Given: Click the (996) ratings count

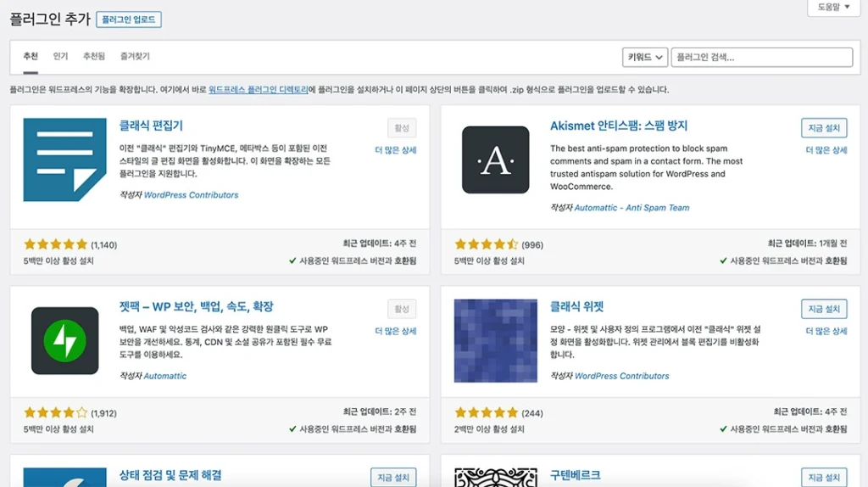Looking at the screenshot, I should click(x=532, y=245).
